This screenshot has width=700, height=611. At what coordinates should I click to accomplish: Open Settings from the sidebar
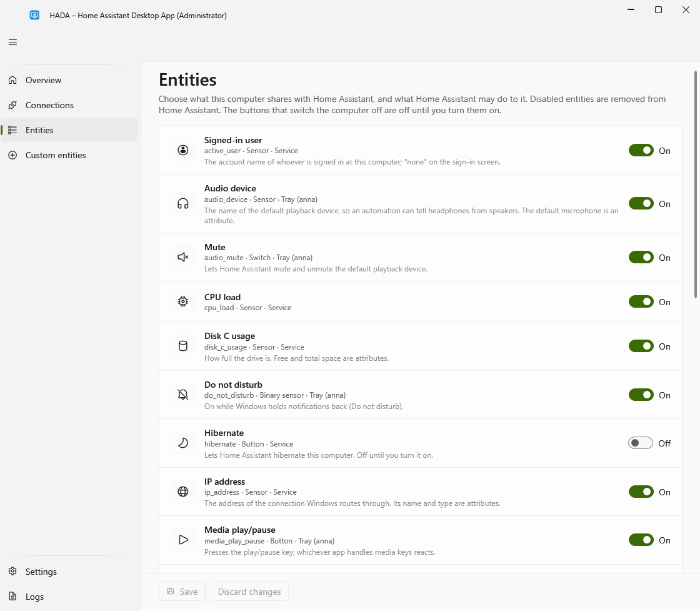click(x=69, y=571)
